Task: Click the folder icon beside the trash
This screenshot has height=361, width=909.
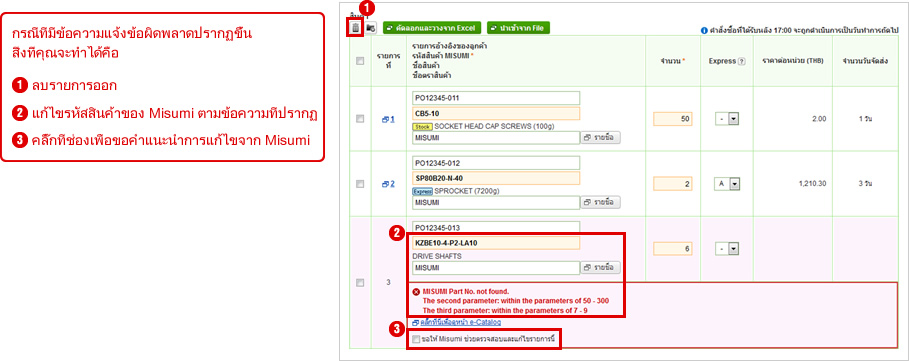Action: [x=371, y=28]
